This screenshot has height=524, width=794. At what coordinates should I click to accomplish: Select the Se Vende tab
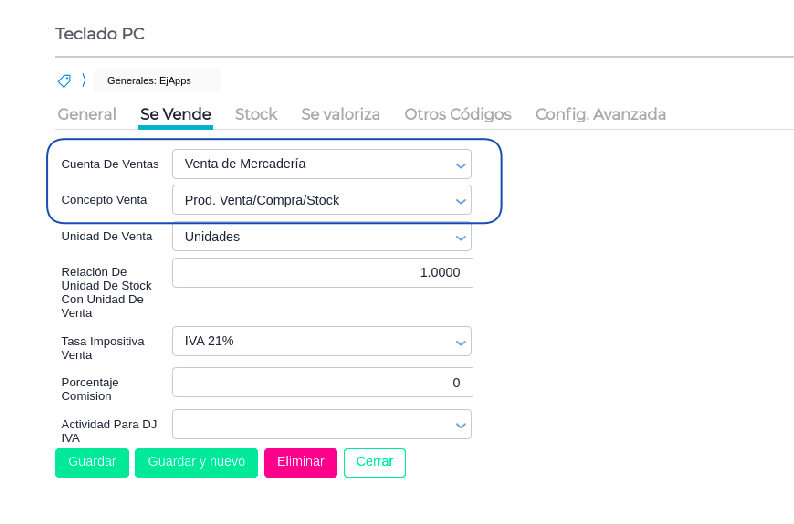175,114
